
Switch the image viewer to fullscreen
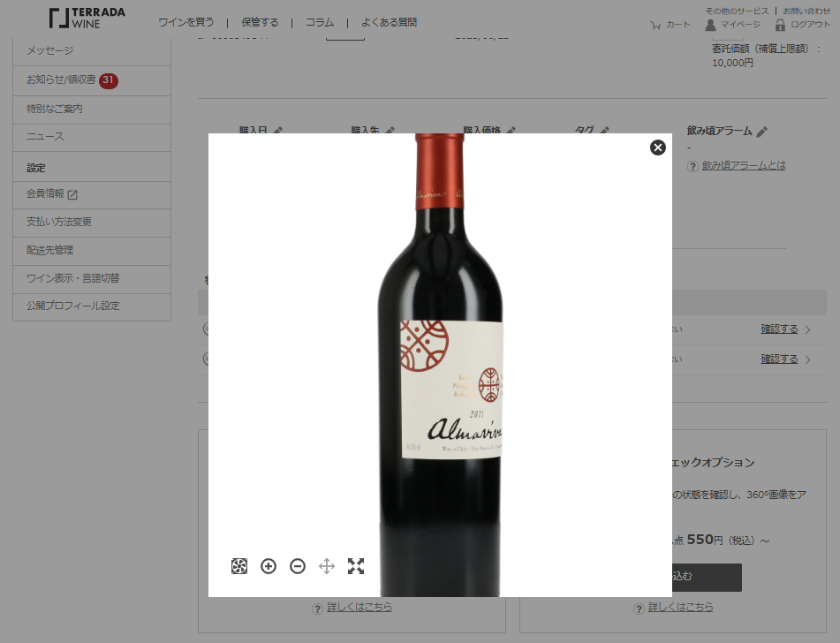click(x=356, y=566)
